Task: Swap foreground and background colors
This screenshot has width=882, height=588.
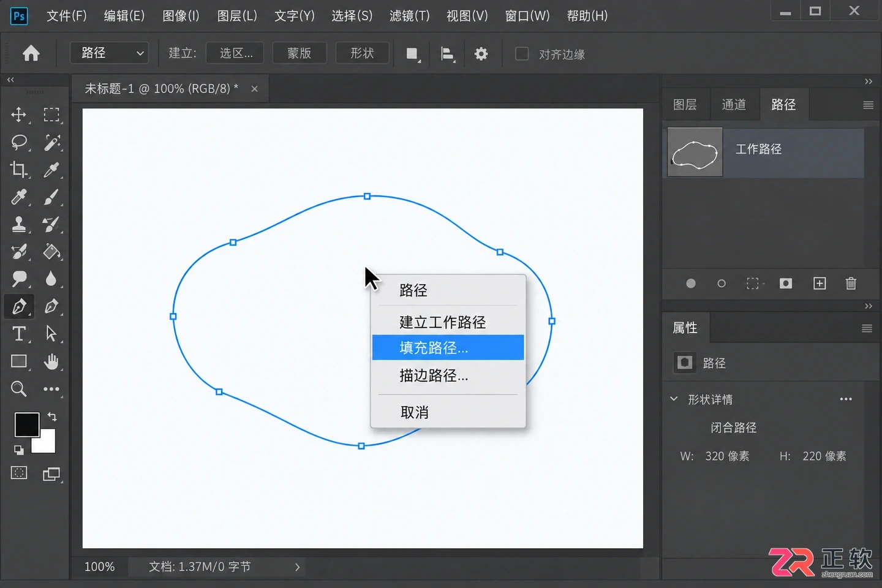Action: click(x=52, y=417)
